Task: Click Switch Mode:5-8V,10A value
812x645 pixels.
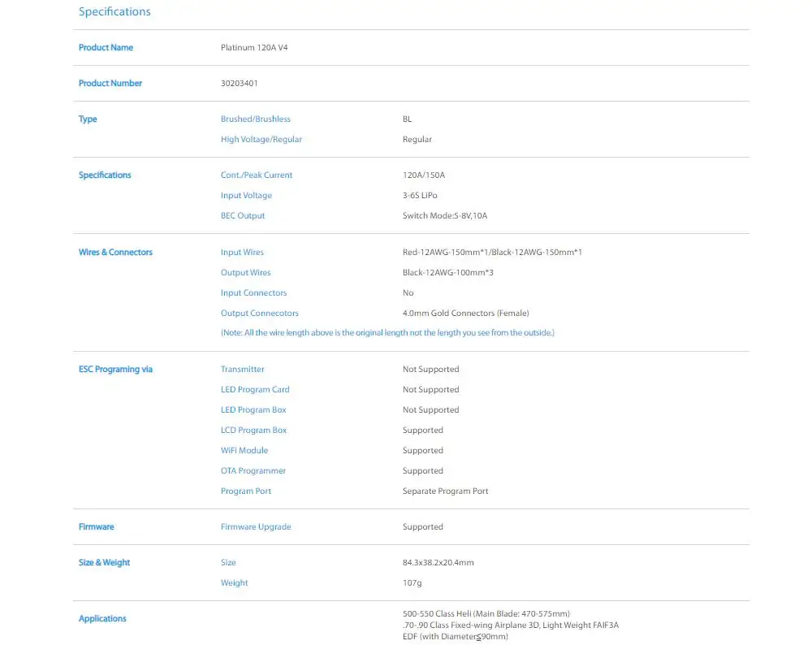Action: (x=445, y=215)
